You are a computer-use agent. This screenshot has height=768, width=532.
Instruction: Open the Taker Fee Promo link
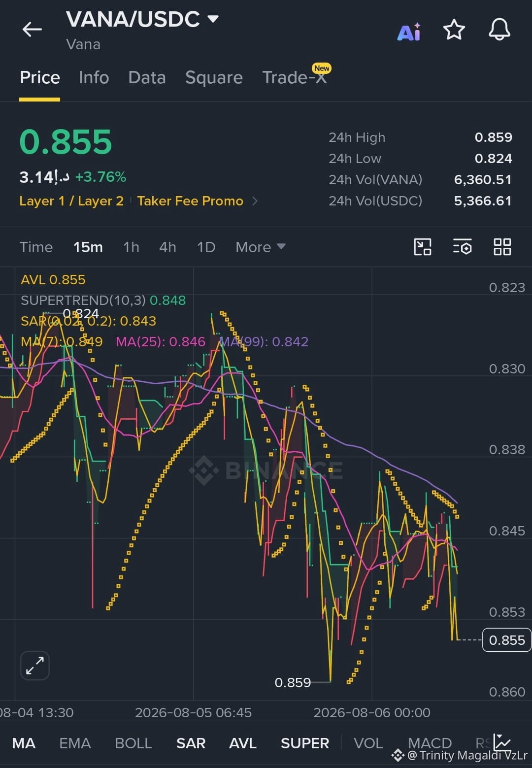pyautogui.click(x=190, y=201)
